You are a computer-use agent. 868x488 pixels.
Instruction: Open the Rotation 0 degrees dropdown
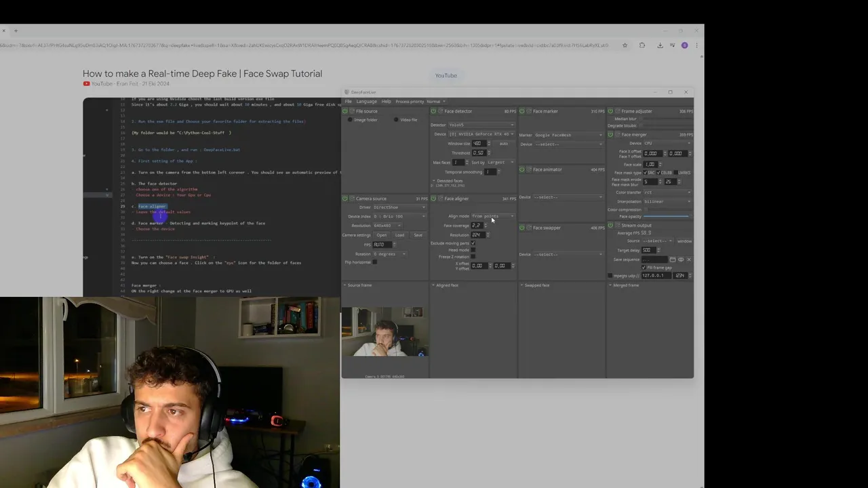[x=390, y=254]
